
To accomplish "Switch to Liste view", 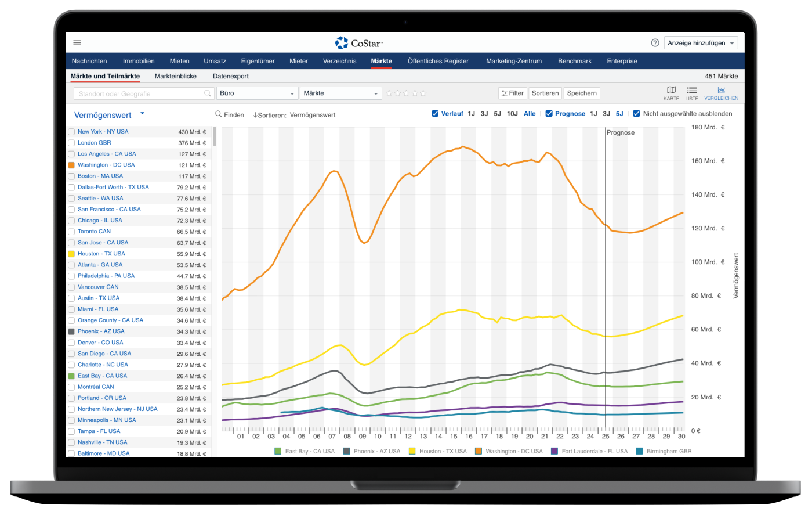I will coord(691,93).
